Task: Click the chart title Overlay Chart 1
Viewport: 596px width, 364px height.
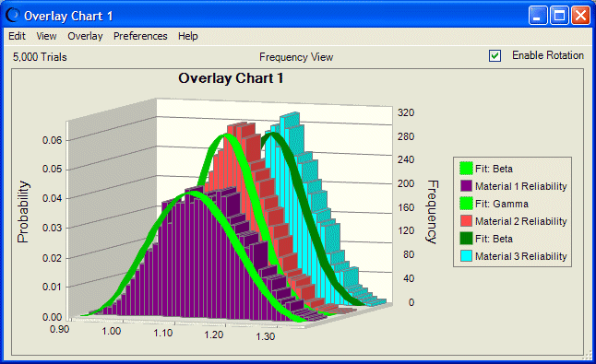Action: 231,78
